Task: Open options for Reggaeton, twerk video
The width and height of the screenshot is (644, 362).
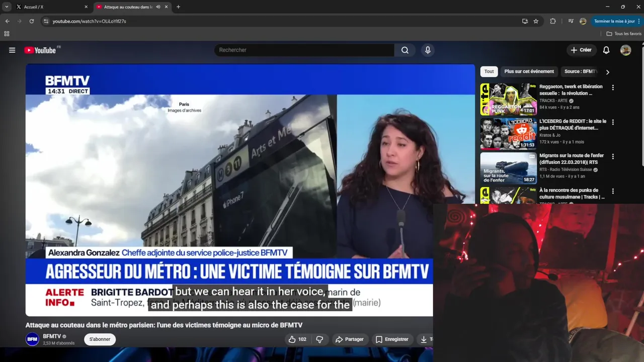Action: [x=613, y=87]
